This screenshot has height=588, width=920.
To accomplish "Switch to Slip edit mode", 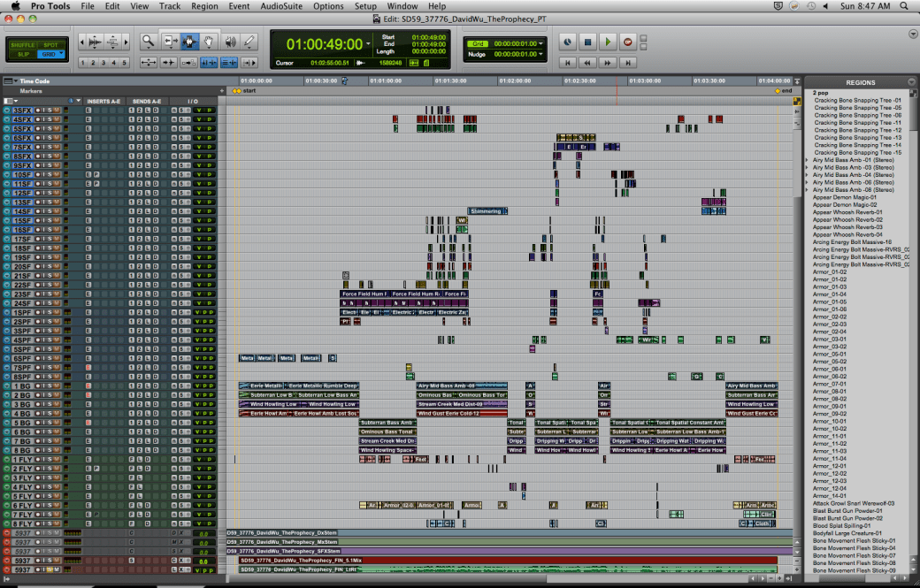I will 24,54.
